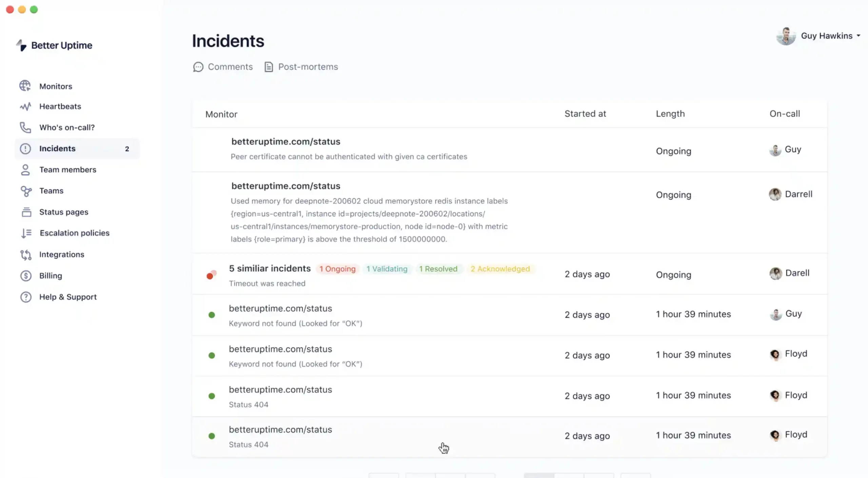Click the Teams nodes icon
This screenshot has height=478, width=868.
click(x=26, y=191)
